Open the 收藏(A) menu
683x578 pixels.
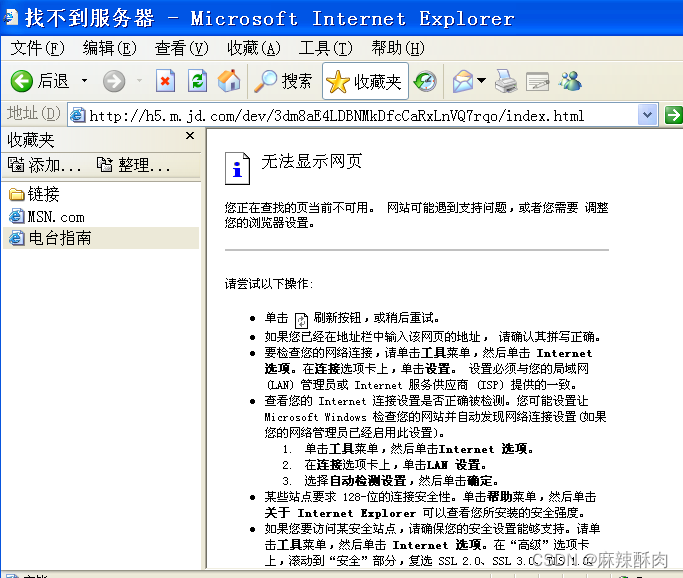click(254, 48)
